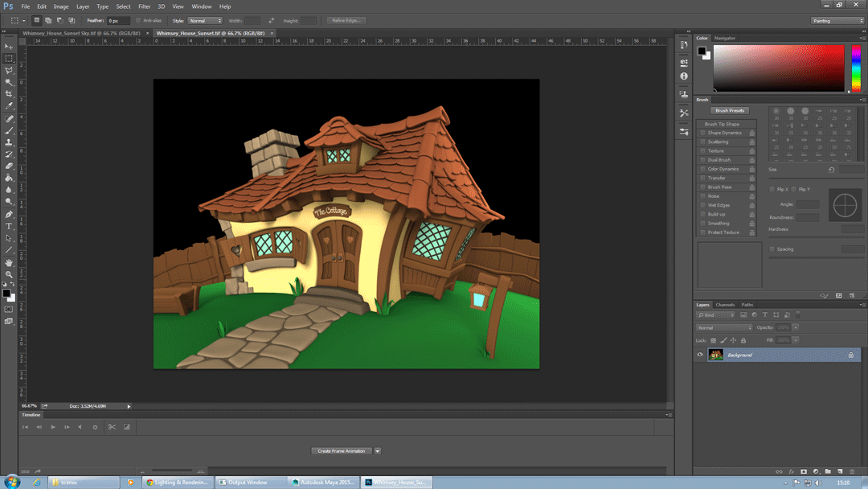Open the tool preset picker arrow
Viewport: 868px width, 489px height.
[24, 20]
